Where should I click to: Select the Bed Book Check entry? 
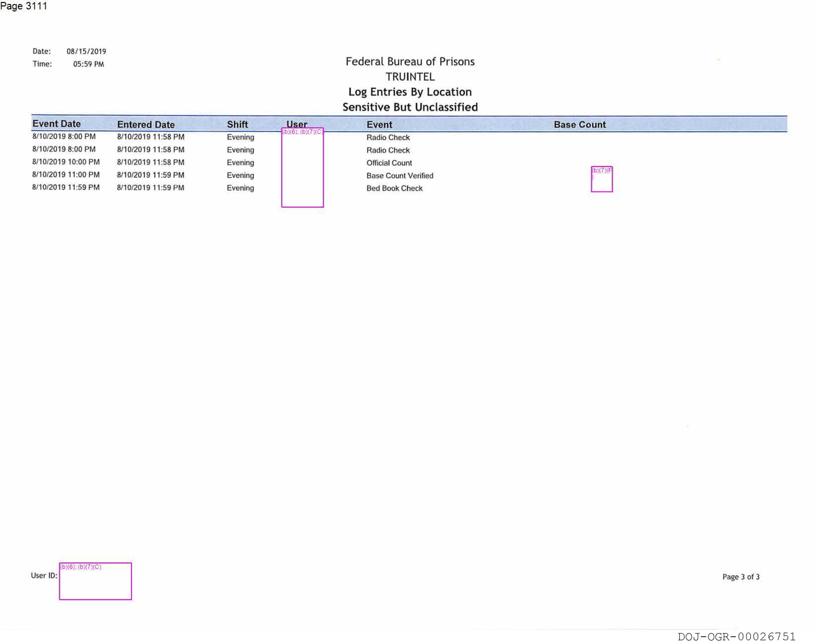(x=394, y=188)
